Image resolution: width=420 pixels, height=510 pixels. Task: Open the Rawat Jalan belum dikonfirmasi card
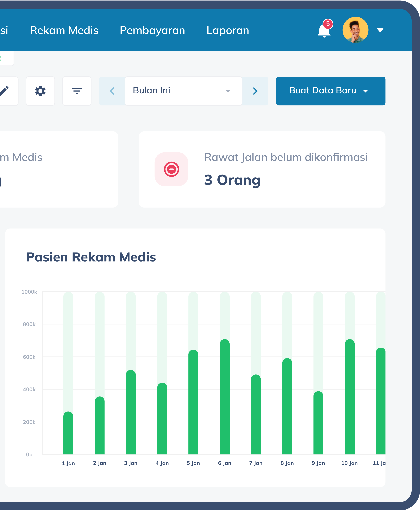[262, 169]
